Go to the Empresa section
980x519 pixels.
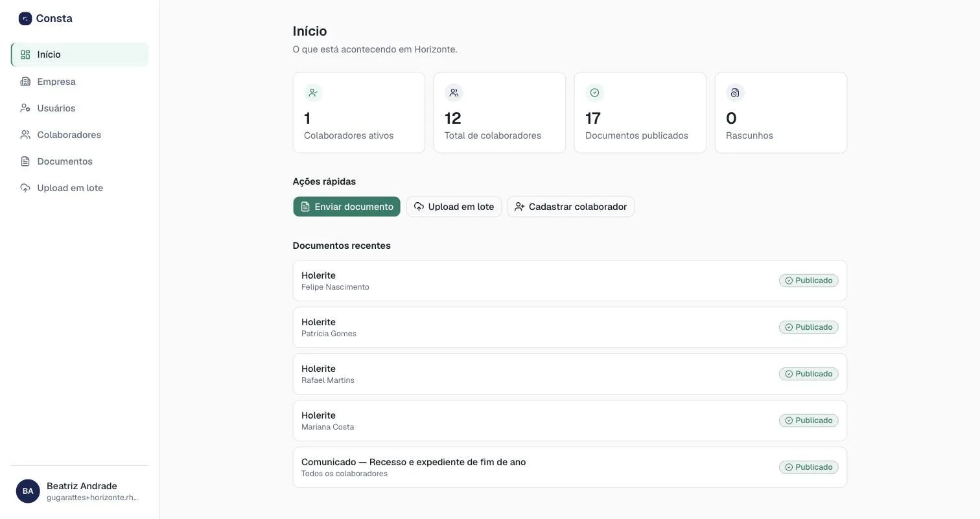pos(80,82)
